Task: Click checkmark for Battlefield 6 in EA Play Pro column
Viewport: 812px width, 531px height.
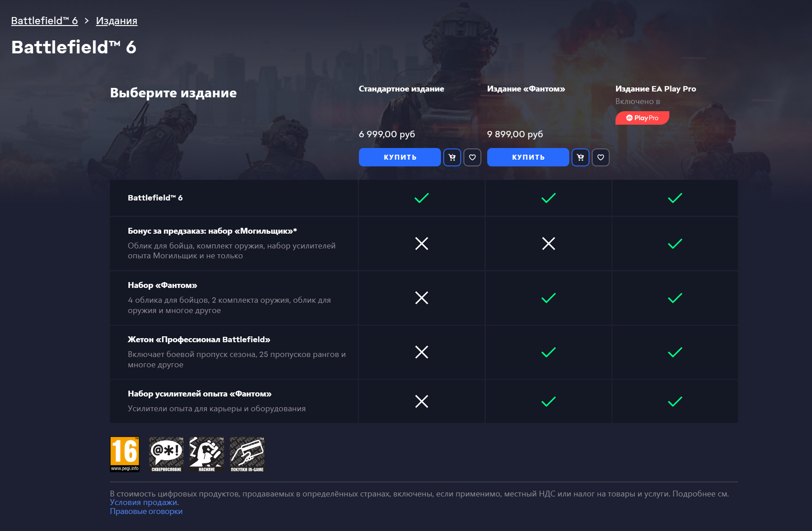Action: [x=675, y=198]
